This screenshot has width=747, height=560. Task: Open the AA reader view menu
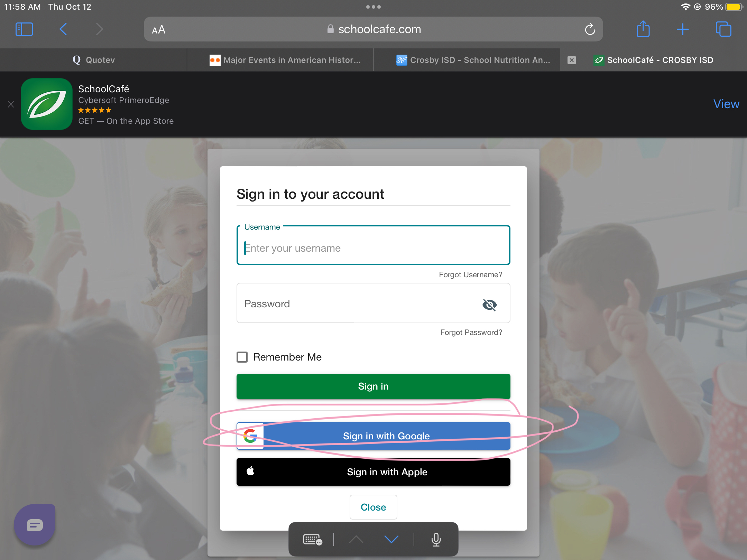pyautogui.click(x=159, y=30)
